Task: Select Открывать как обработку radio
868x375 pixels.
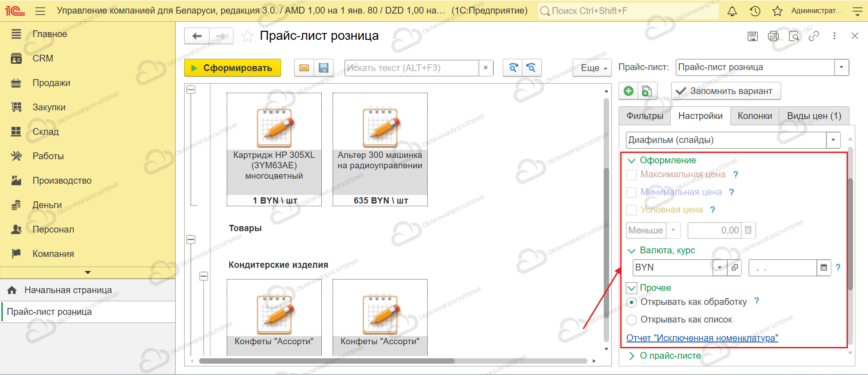Action: point(631,302)
